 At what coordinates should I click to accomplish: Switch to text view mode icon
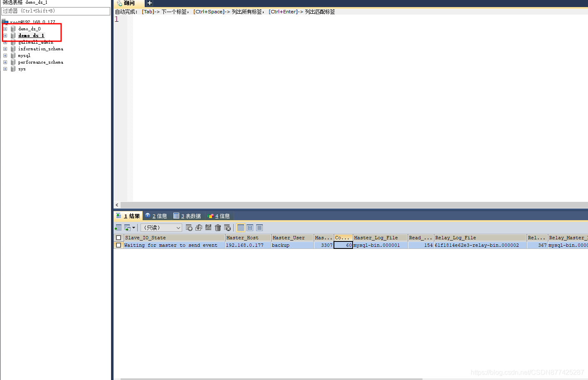point(259,228)
